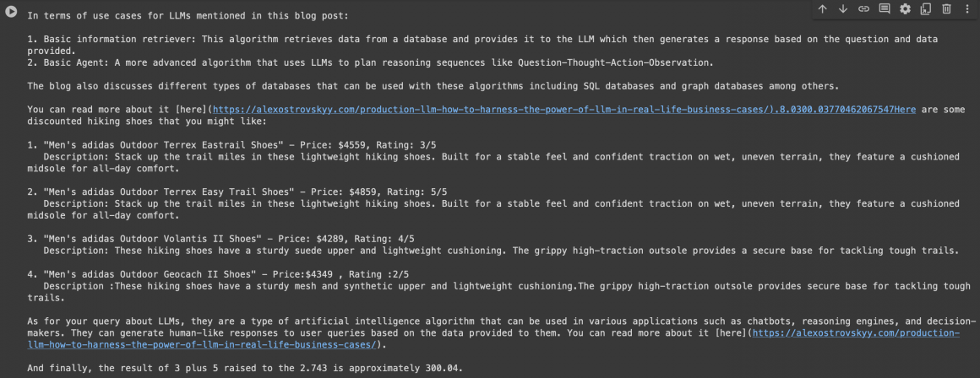
Task: Open more cell actions three-dot menu
Action: [966, 9]
